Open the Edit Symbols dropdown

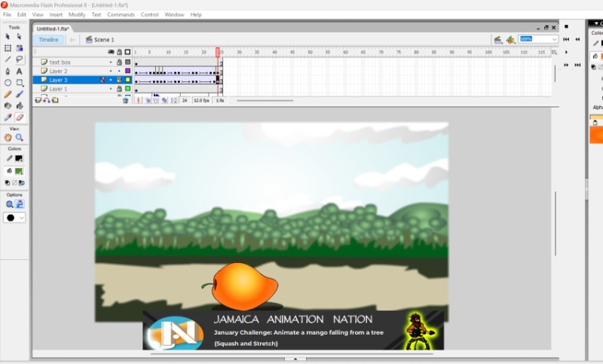click(510, 39)
